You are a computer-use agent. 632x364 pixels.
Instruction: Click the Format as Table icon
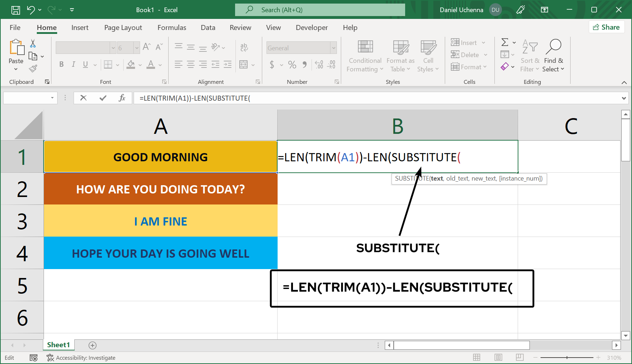400,50
